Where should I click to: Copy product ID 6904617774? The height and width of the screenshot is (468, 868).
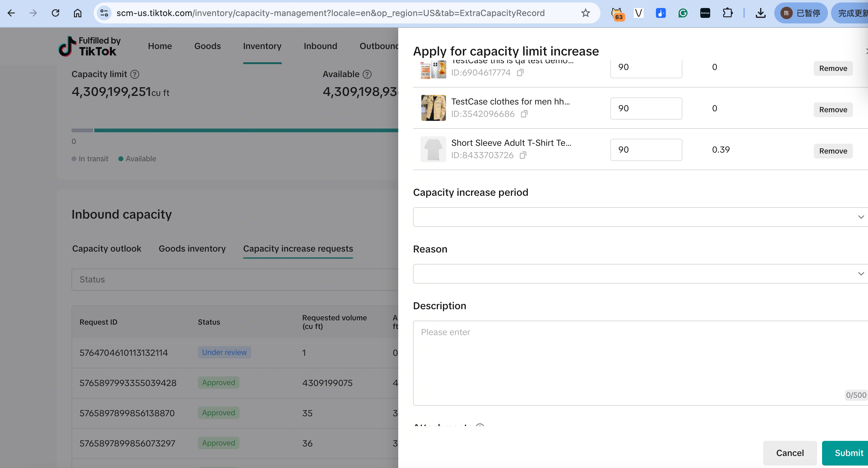[520, 72]
